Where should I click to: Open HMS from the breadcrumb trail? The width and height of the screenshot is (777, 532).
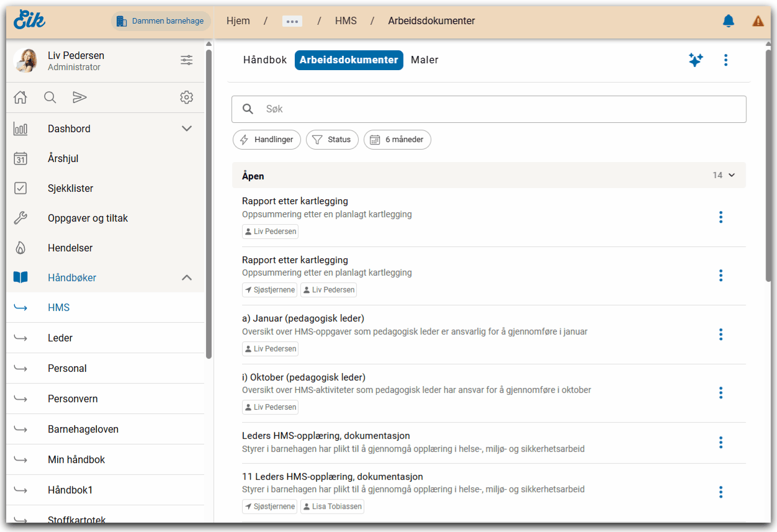[x=346, y=20]
